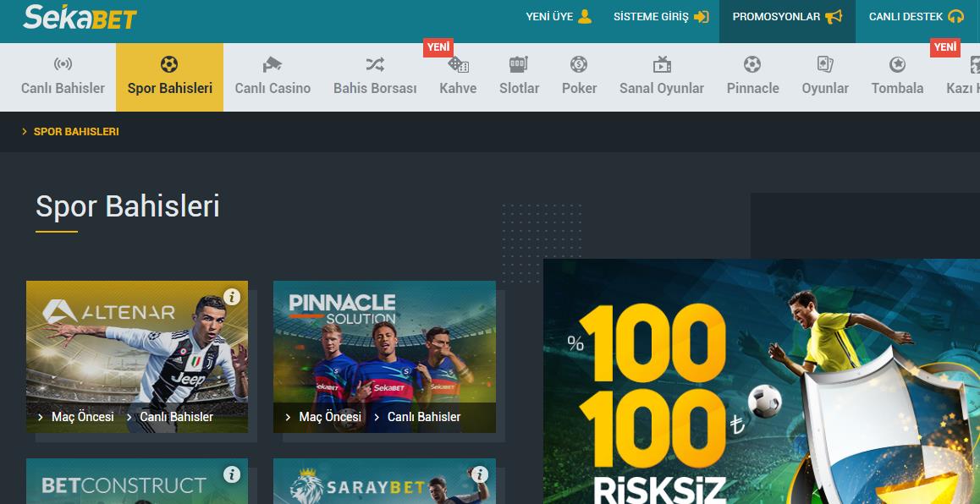Screen dimensions: 980x504
Task: Open the Oyunlar tab
Action: tap(825, 78)
